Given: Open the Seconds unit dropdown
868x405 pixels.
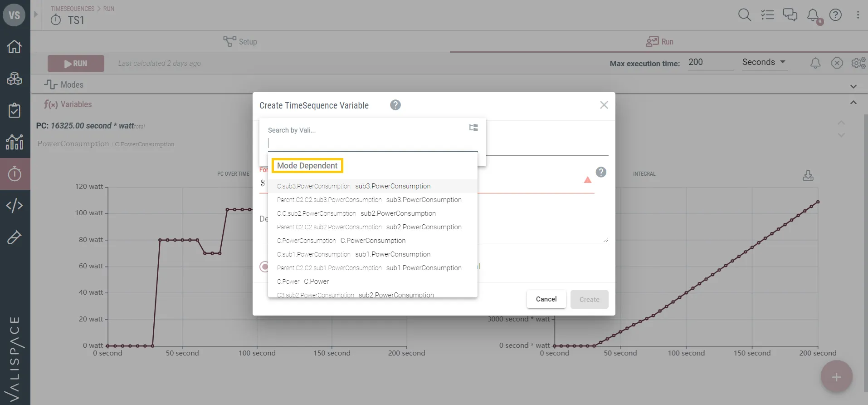Looking at the screenshot, I should click(764, 62).
